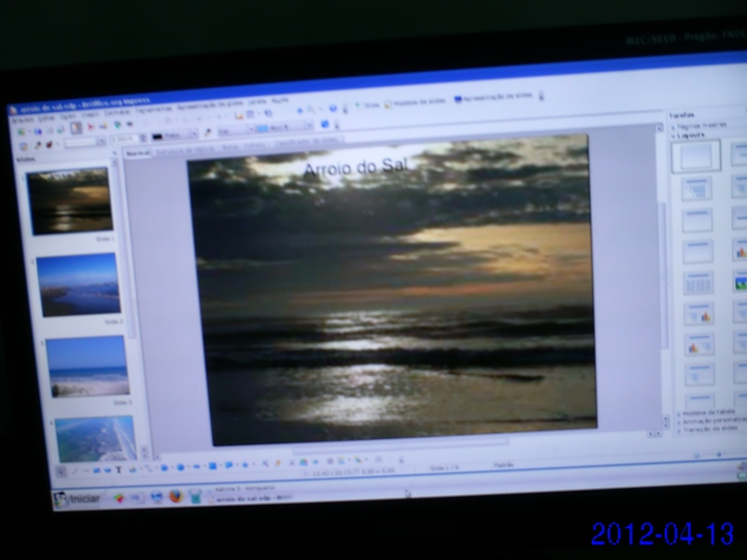747x560 pixels.
Task: Click the Help icon in the top toolbar
Action: click(333, 108)
